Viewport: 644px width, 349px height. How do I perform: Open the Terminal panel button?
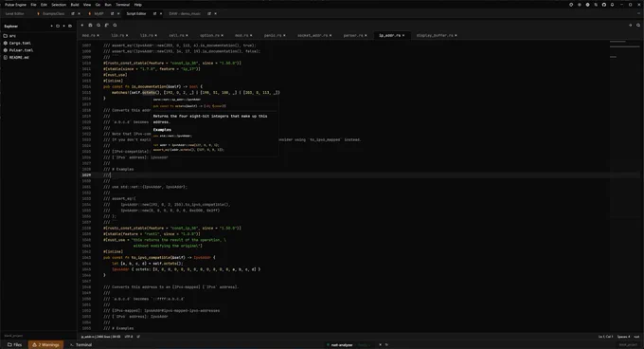click(80, 345)
